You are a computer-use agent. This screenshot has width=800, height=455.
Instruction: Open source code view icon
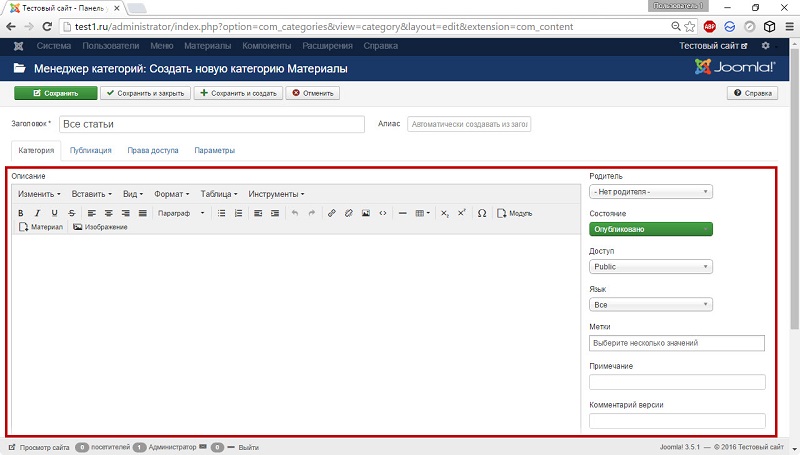coord(383,213)
